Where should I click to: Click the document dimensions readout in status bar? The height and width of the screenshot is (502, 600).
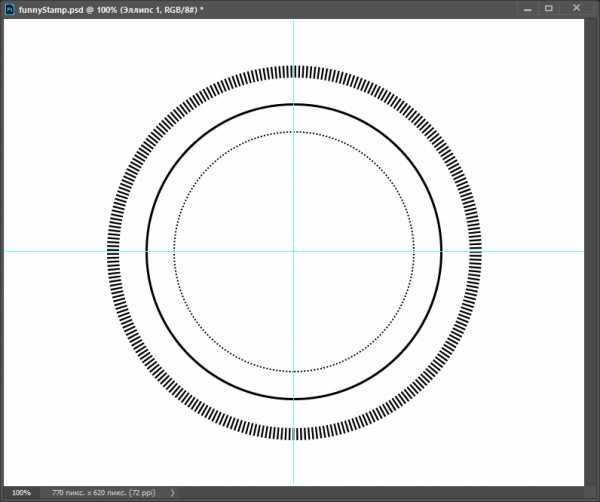coord(97,493)
